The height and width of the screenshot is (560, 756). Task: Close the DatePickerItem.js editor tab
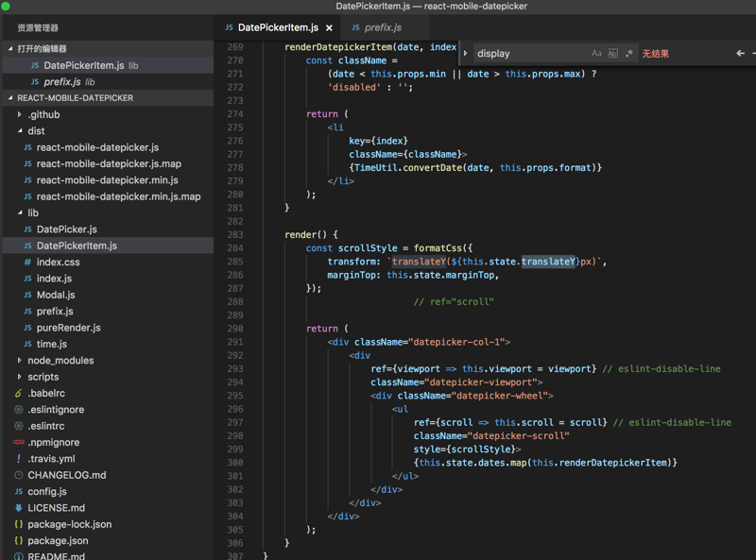tap(329, 28)
